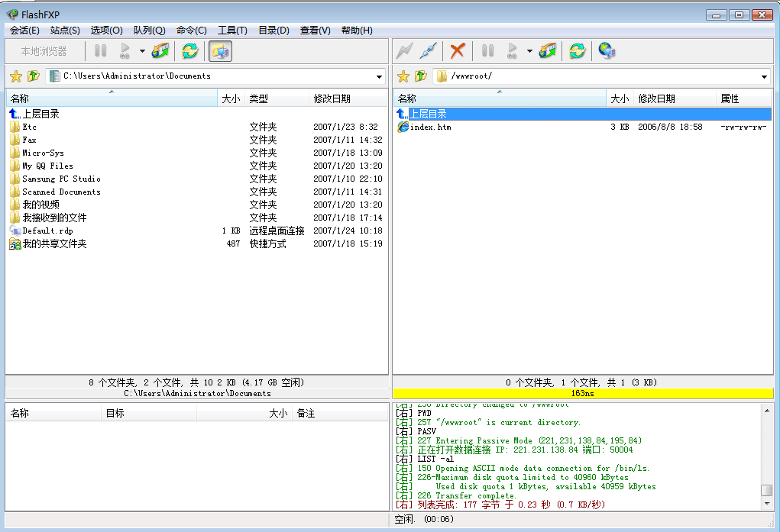Expand the local path dropdown
The height and width of the screenshot is (532, 780).
click(x=380, y=76)
